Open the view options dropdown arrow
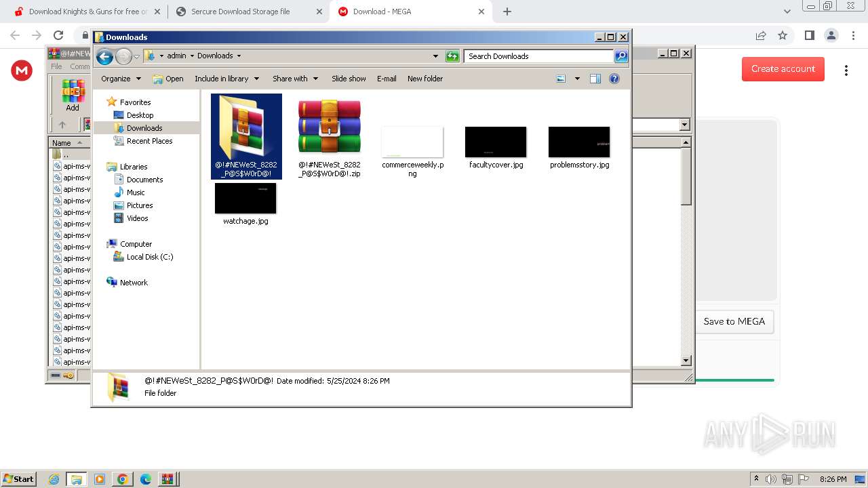This screenshot has width=868, height=488. tap(577, 79)
